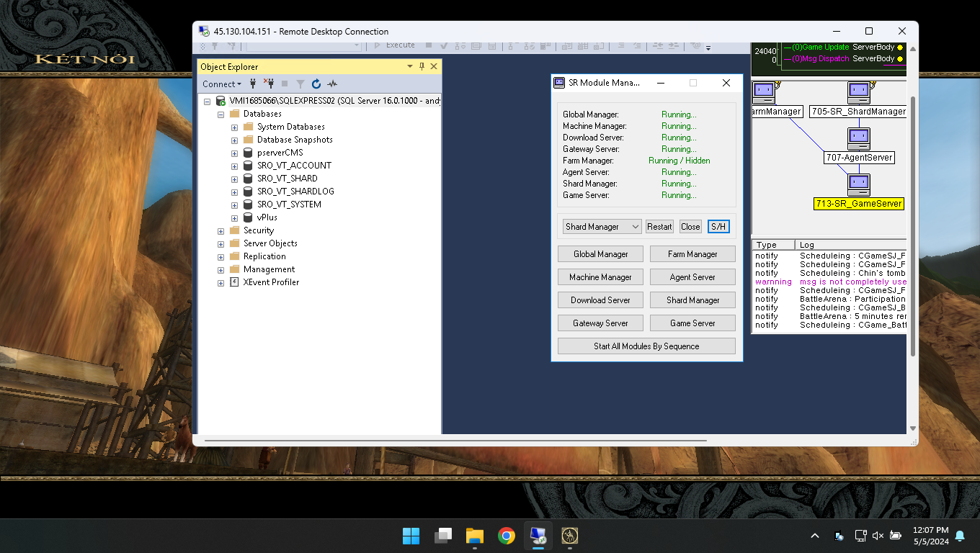Click Start All Modules By Sequence
The image size is (980, 553).
[646, 346]
